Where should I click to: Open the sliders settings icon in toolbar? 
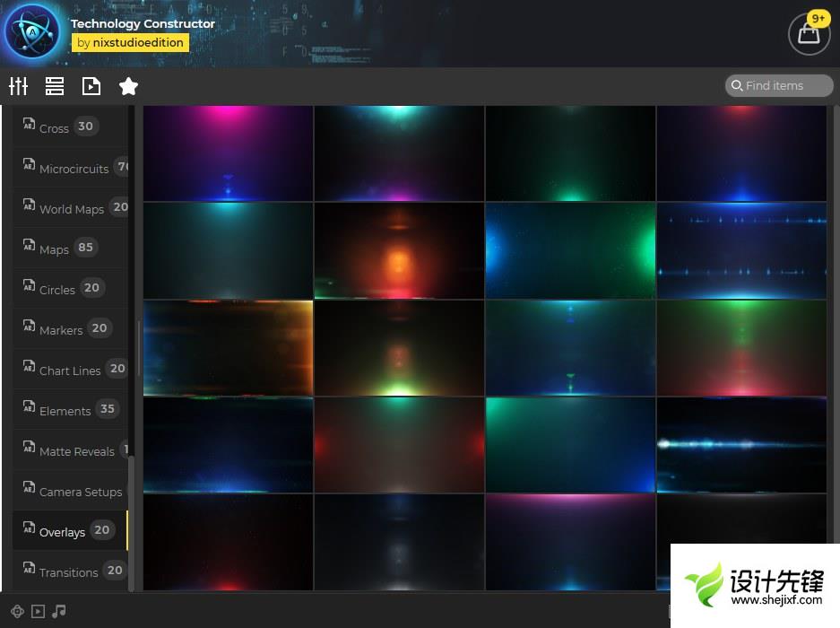[x=19, y=86]
